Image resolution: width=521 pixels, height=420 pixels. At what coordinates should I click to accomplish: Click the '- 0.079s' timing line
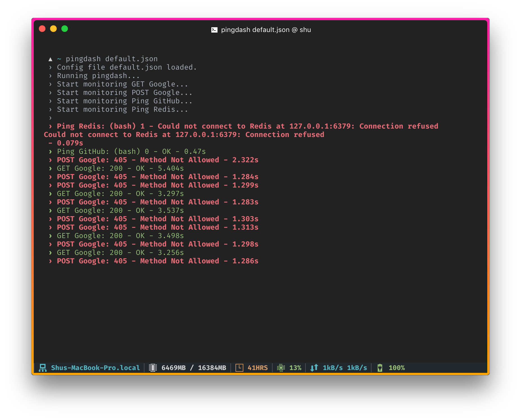coord(65,143)
